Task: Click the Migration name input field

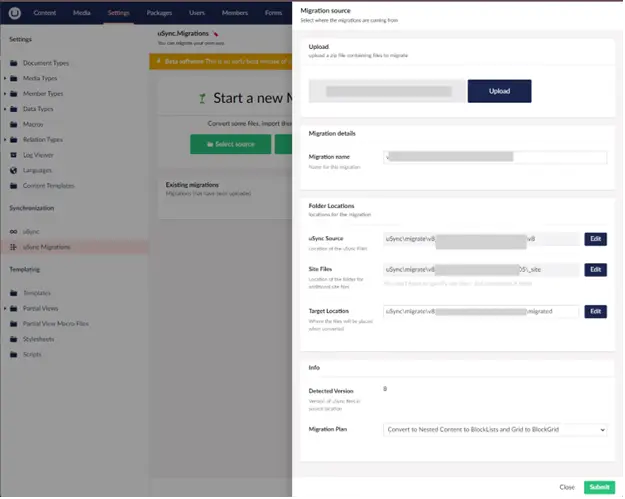Action: click(495, 158)
